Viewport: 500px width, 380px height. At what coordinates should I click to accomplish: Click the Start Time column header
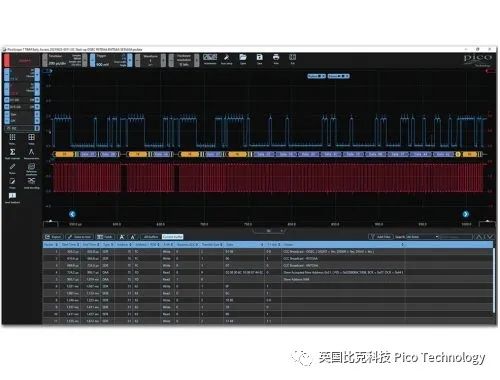[69, 245]
